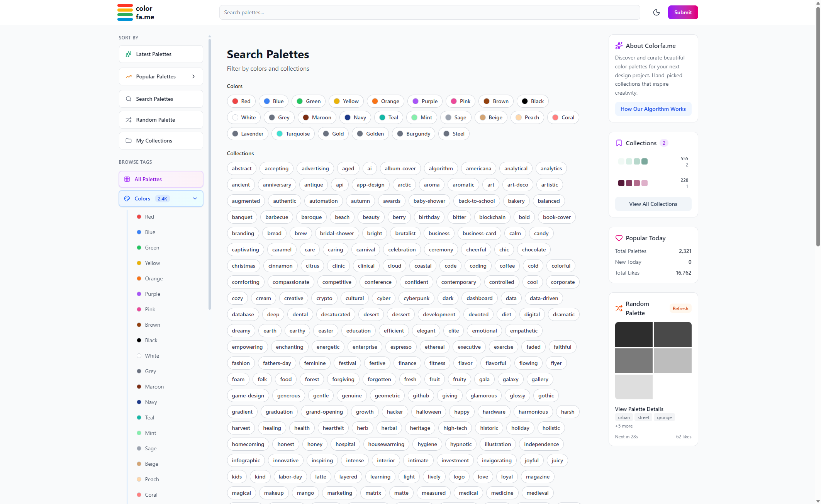Click darkest swatch in Random Palette
This screenshot has height=504, width=821.
(x=633, y=334)
